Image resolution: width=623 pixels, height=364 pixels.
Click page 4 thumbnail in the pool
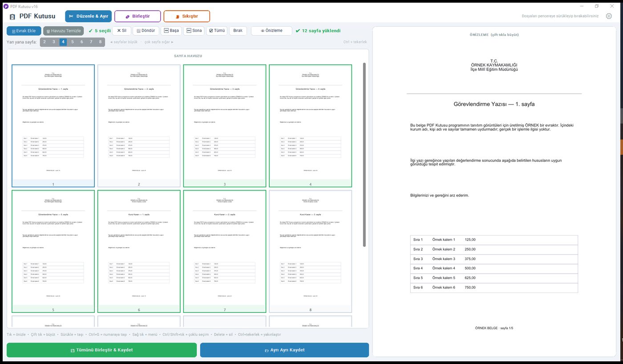click(311, 126)
